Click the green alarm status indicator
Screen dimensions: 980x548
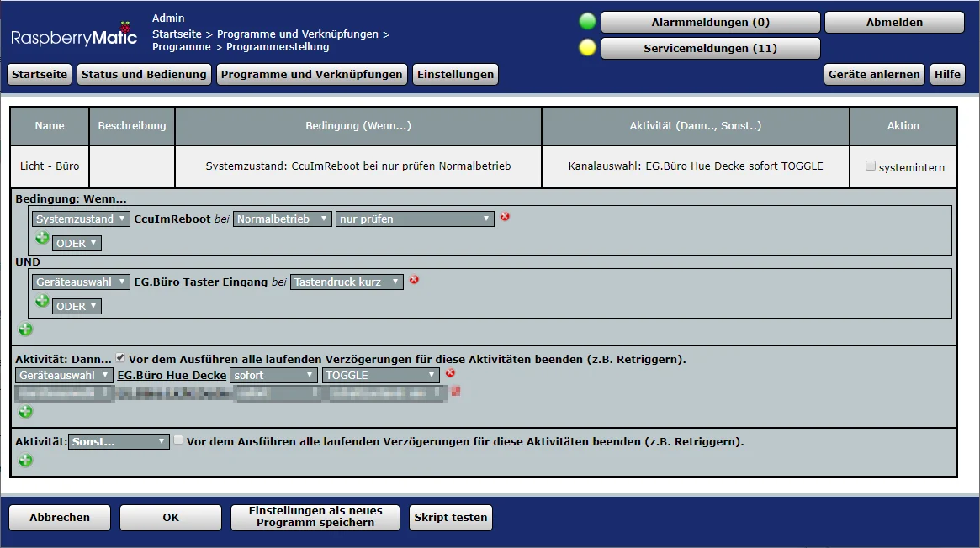click(x=587, y=22)
